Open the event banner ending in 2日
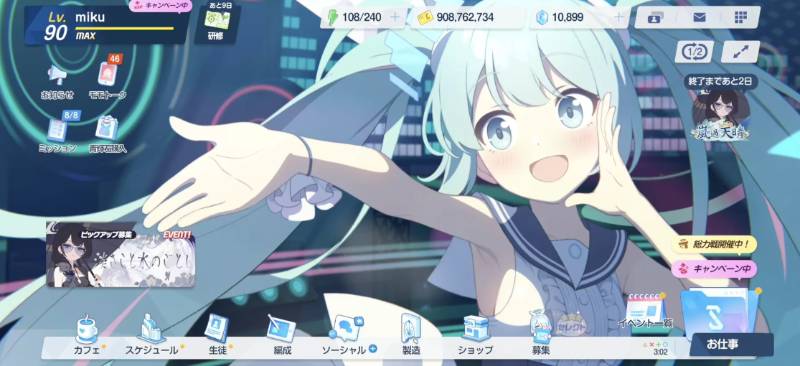 720,109
